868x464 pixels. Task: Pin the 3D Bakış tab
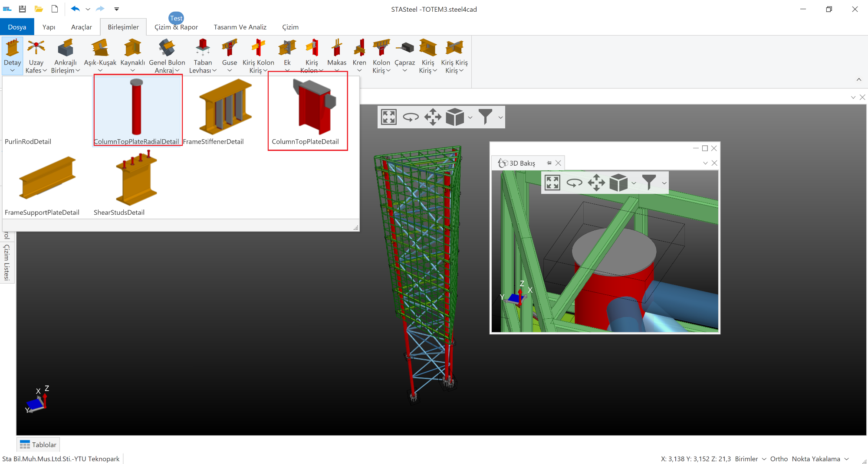click(x=549, y=163)
